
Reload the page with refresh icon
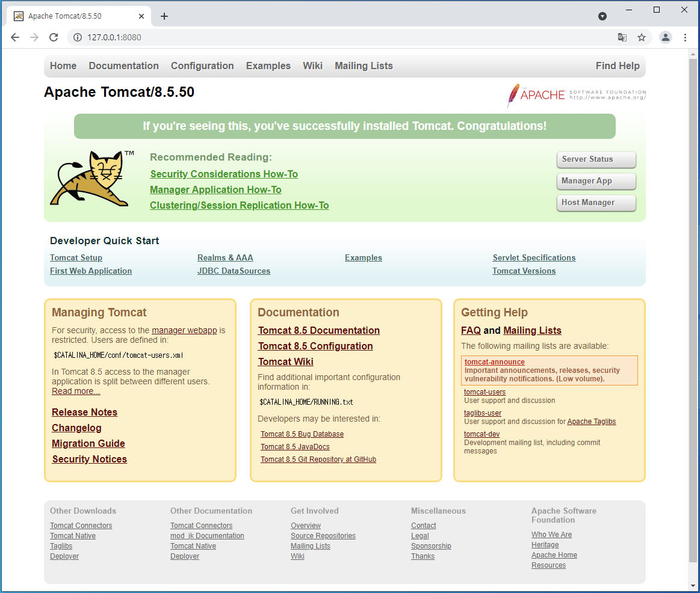[x=54, y=37]
